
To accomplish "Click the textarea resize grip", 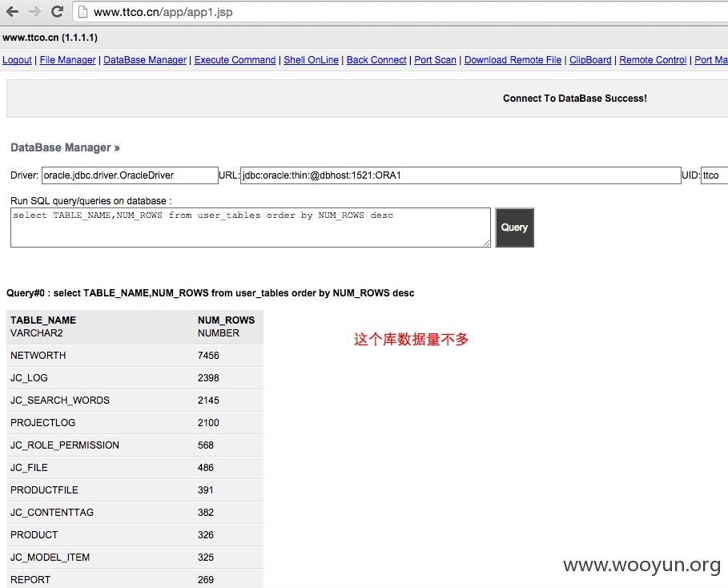I will [x=486, y=243].
